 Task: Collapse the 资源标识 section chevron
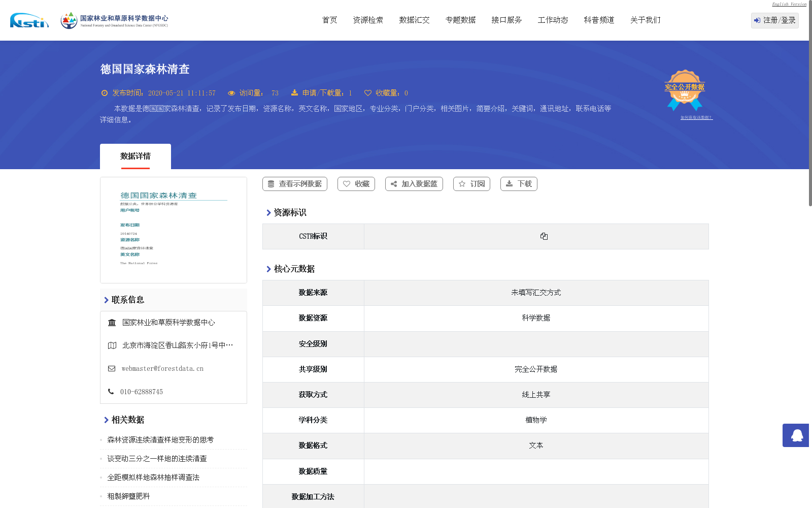268,213
